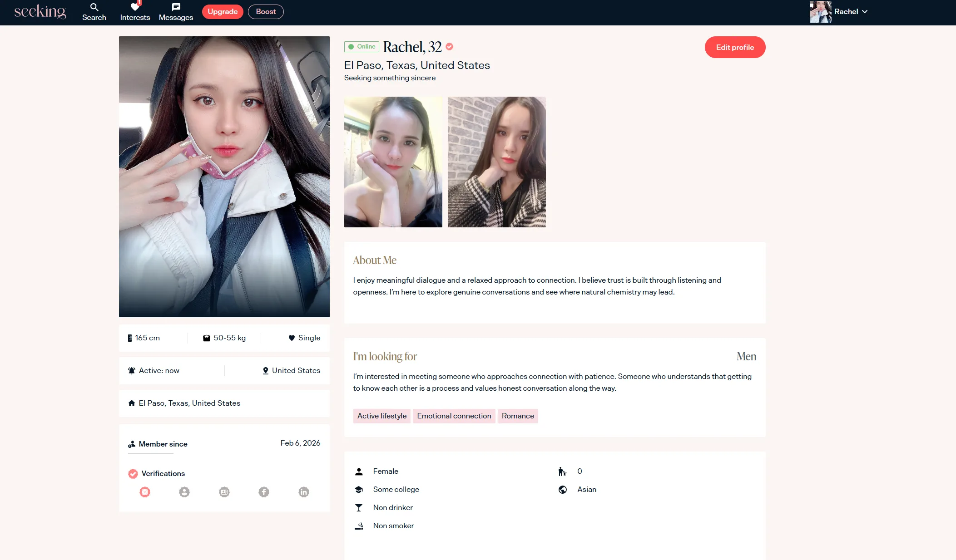Viewport: 956px width, 560px height.
Task: Select the Active lifestyle tag
Action: [x=381, y=416]
